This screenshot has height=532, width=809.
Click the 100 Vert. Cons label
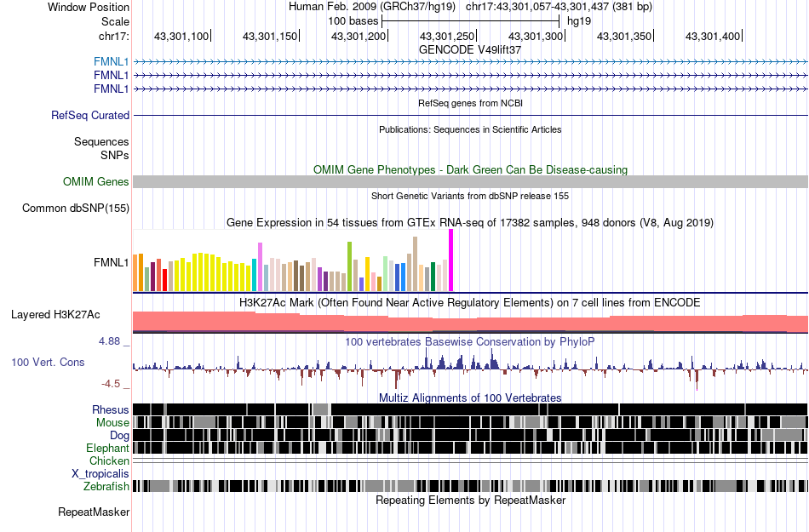[48, 362]
